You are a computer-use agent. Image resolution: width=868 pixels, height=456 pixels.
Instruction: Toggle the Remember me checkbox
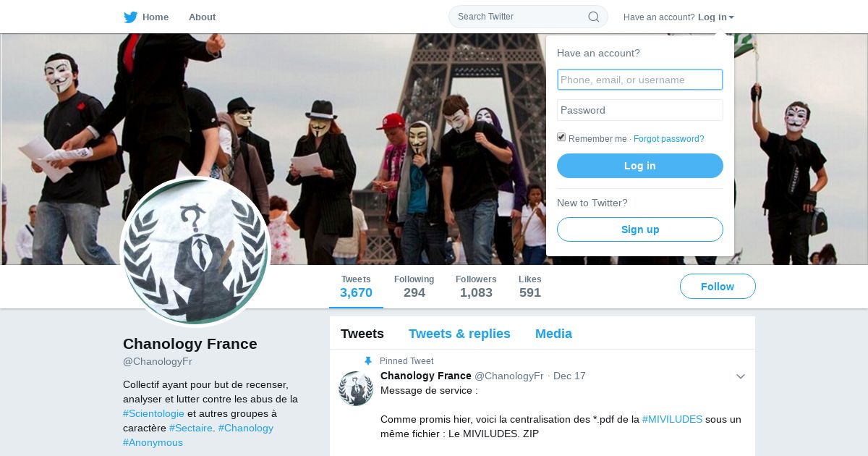pos(561,138)
